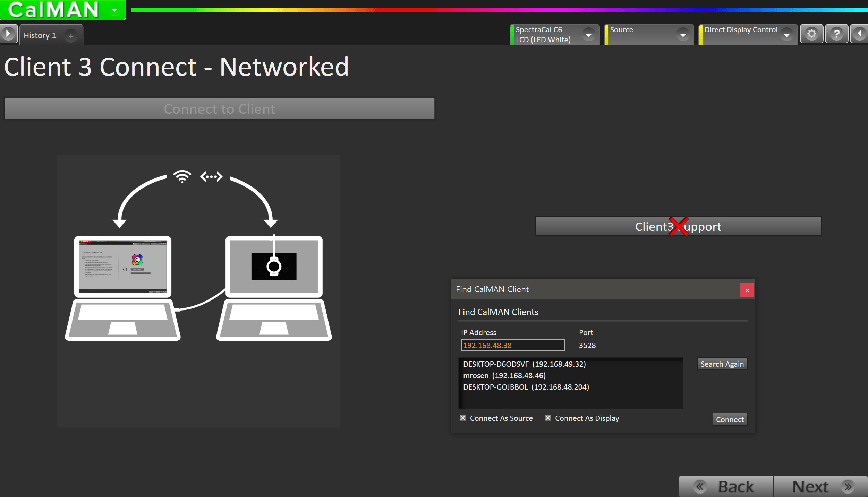Click the network arrows icon in the diagram
The height and width of the screenshot is (497, 868).
[x=211, y=176]
